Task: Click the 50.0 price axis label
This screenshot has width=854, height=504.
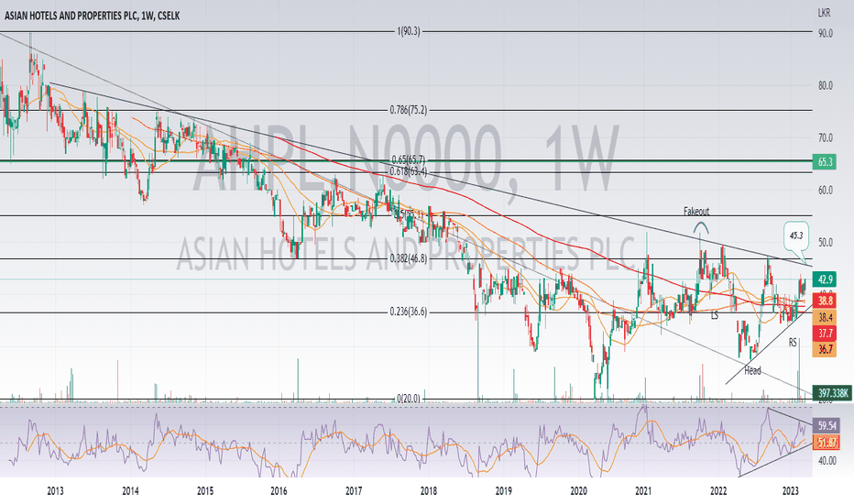Action: (x=825, y=243)
